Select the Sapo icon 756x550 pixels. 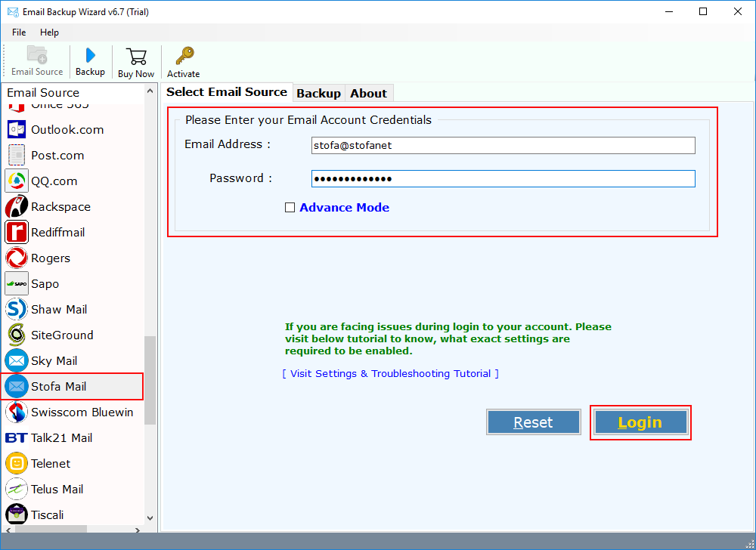pos(17,283)
